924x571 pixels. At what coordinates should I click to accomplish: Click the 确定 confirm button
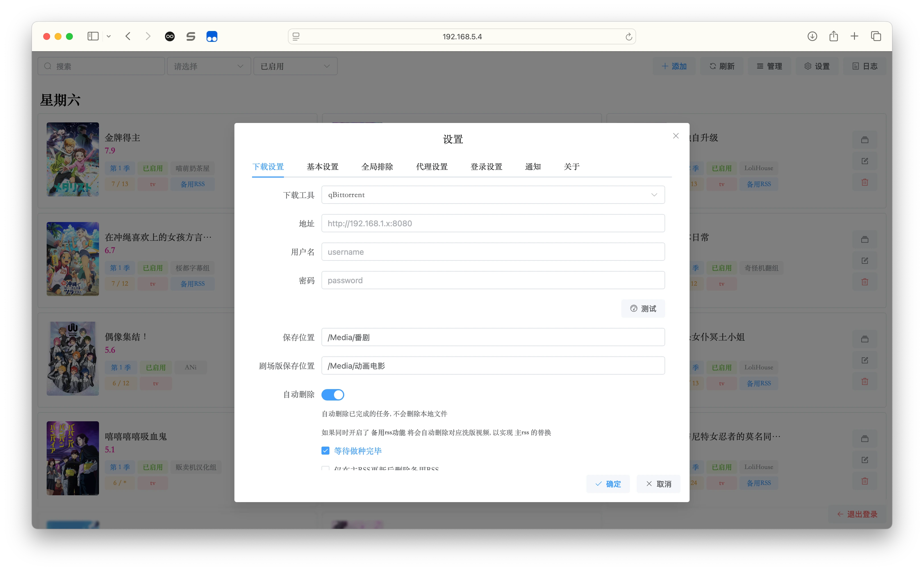pos(608,484)
